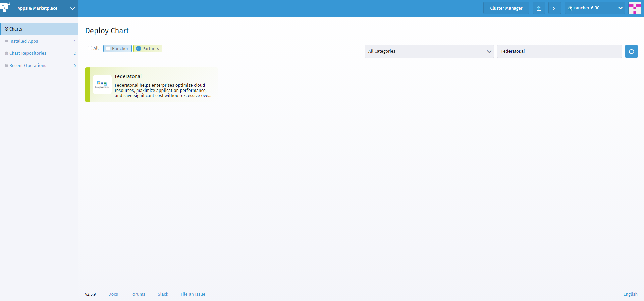Click the Recent Operations count 0
644x301 pixels.
click(x=75, y=66)
